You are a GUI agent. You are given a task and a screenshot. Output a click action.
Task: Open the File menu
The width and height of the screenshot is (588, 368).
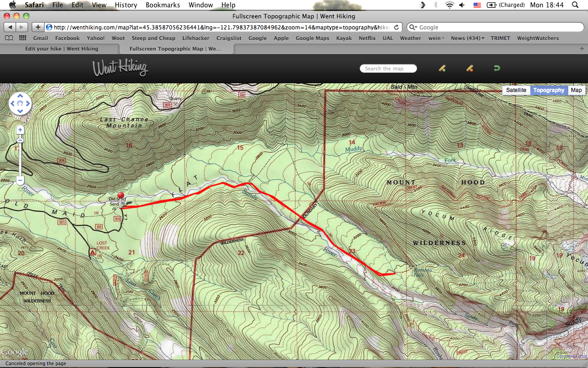click(x=57, y=5)
